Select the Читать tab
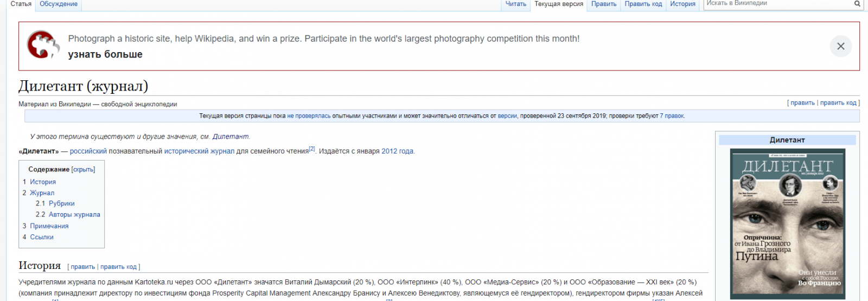 pos(516,4)
